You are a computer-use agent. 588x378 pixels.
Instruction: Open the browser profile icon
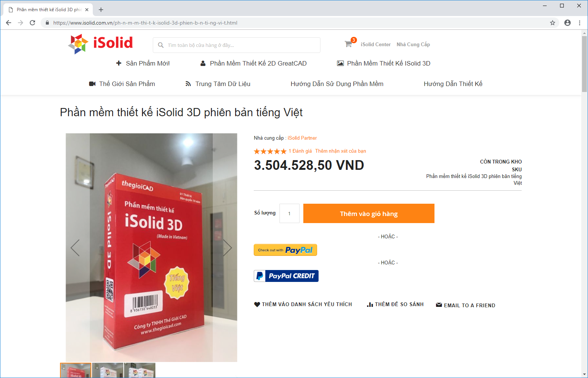[568, 23]
